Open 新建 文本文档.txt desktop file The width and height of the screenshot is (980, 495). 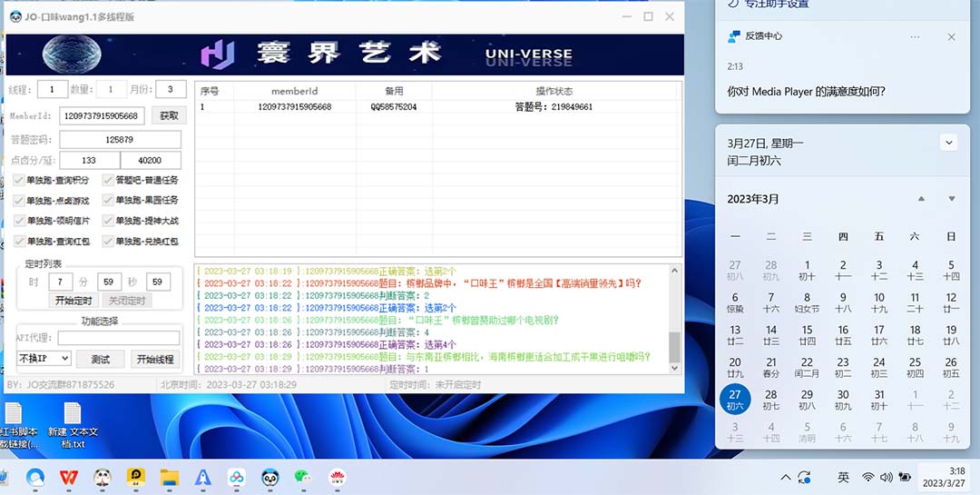[x=73, y=424]
